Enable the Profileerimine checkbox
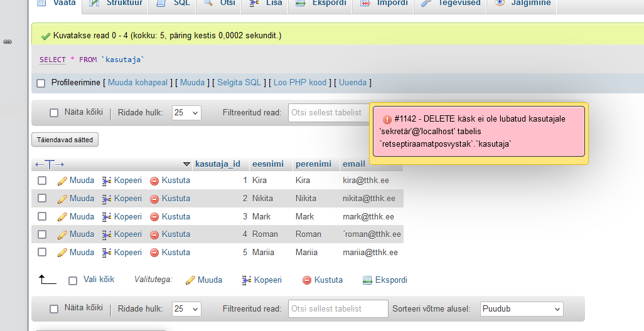The height and width of the screenshot is (331, 644). point(41,83)
